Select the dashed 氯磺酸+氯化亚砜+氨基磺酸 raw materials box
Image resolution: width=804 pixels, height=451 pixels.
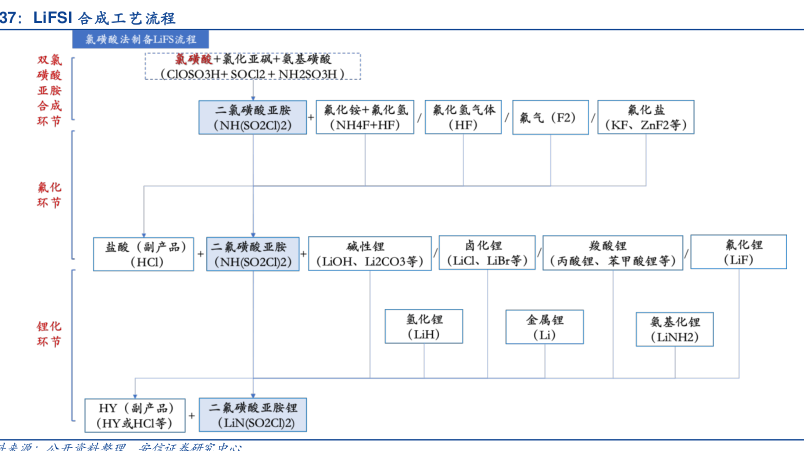tap(253, 67)
